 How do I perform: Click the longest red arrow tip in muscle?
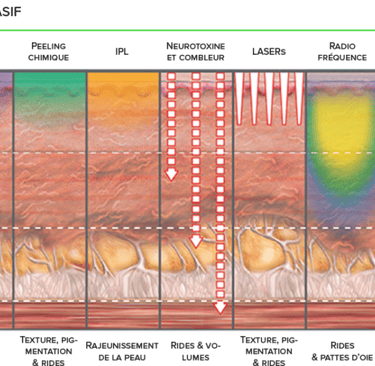coord(220,308)
